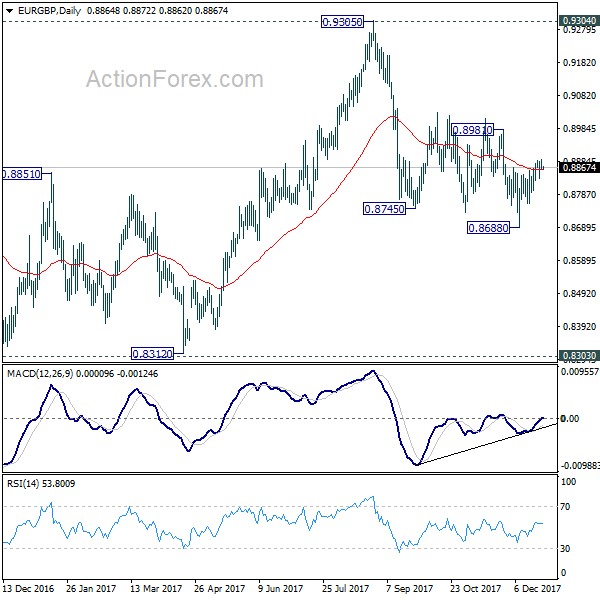Image resolution: width=600 pixels, height=600 pixels.
Task: Click the 0.93040 axis level marker
Action: click(579, 20)
